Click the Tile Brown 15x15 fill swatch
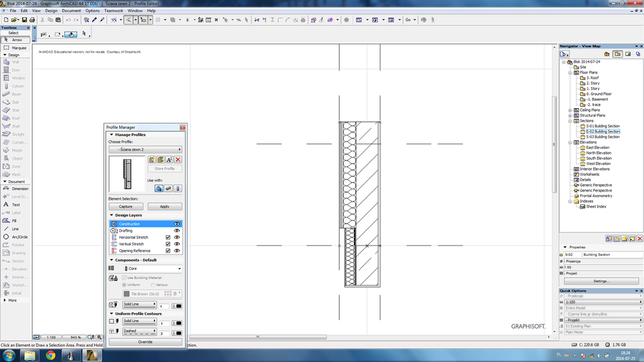Viewport: 644px width, 362px height. [126, 294]
